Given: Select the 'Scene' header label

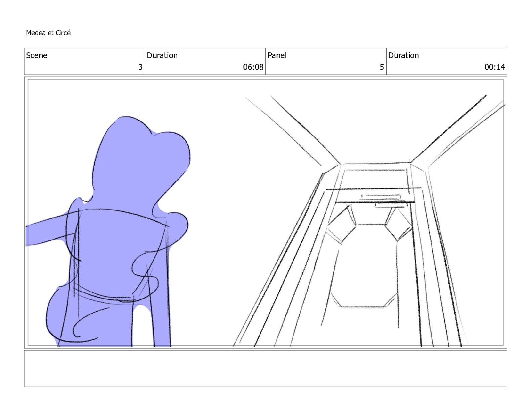Looking at the screenshot, I should [37, 55].
